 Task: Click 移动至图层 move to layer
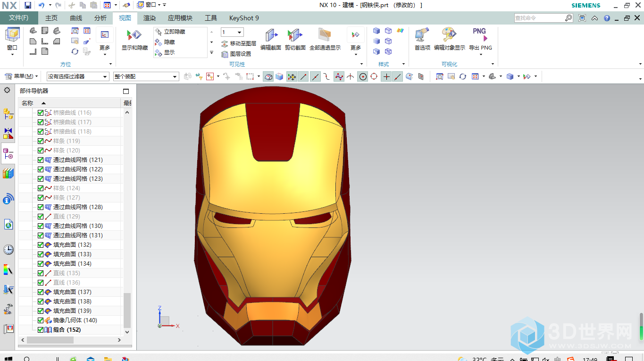[238, 43]
